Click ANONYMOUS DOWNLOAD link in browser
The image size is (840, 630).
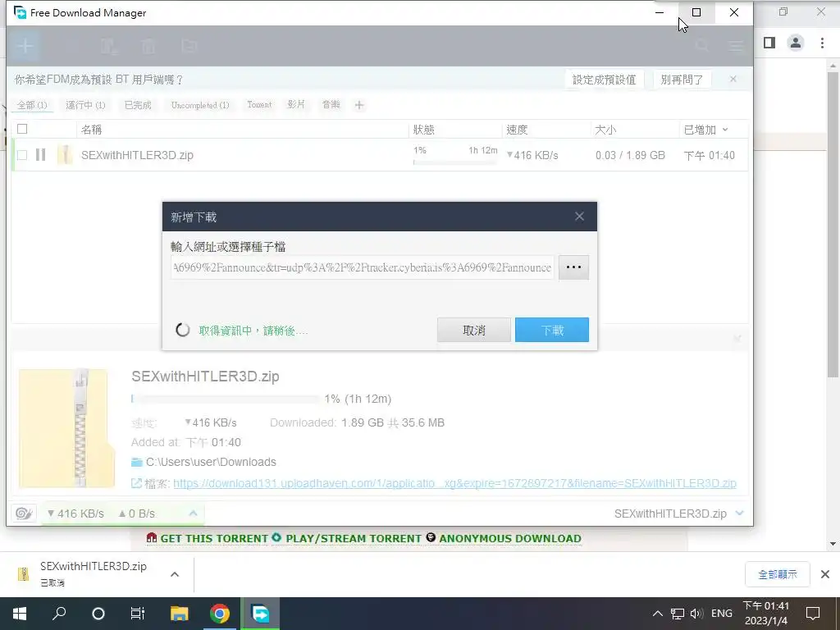tap(510, 538)
